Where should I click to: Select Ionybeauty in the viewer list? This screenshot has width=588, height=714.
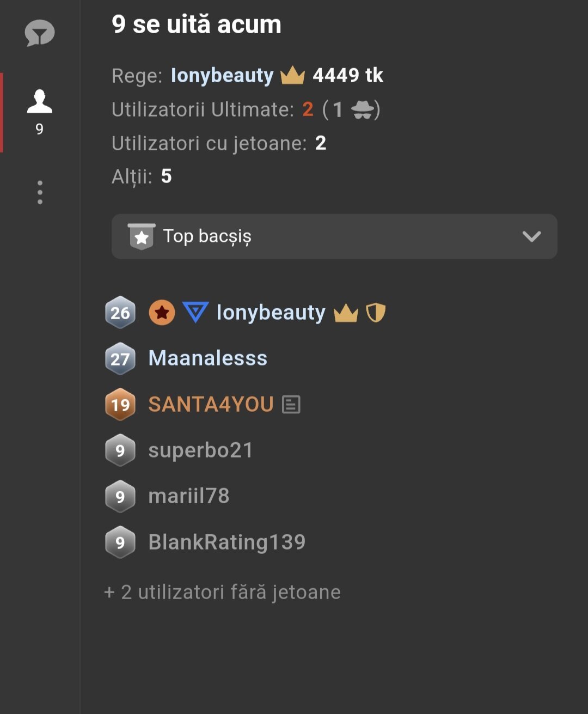[271, 313]
